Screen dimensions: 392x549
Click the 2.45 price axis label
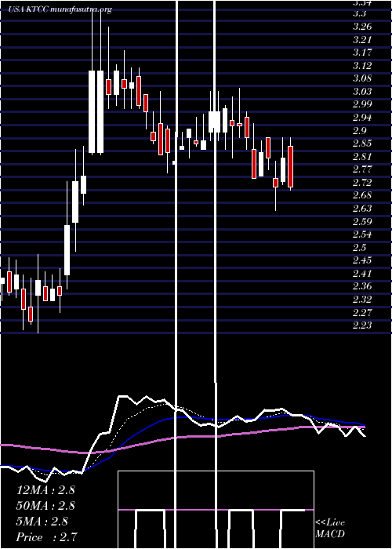(362, 260)
